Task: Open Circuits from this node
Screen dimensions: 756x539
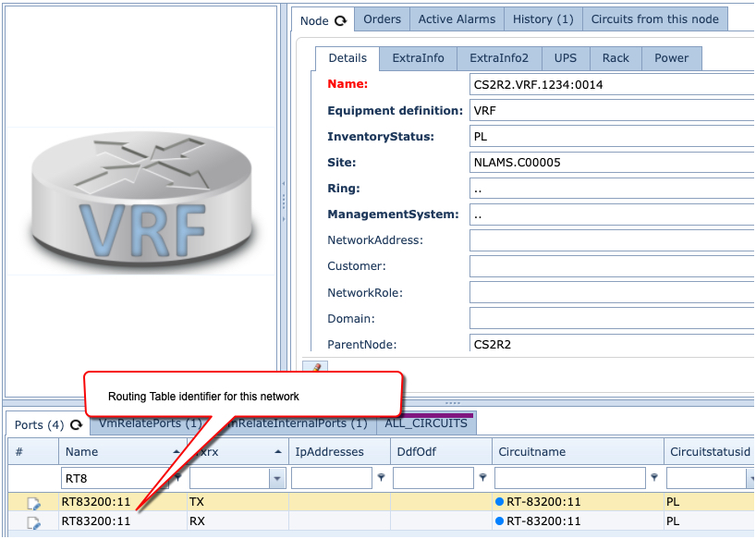Action: [654, 18]
